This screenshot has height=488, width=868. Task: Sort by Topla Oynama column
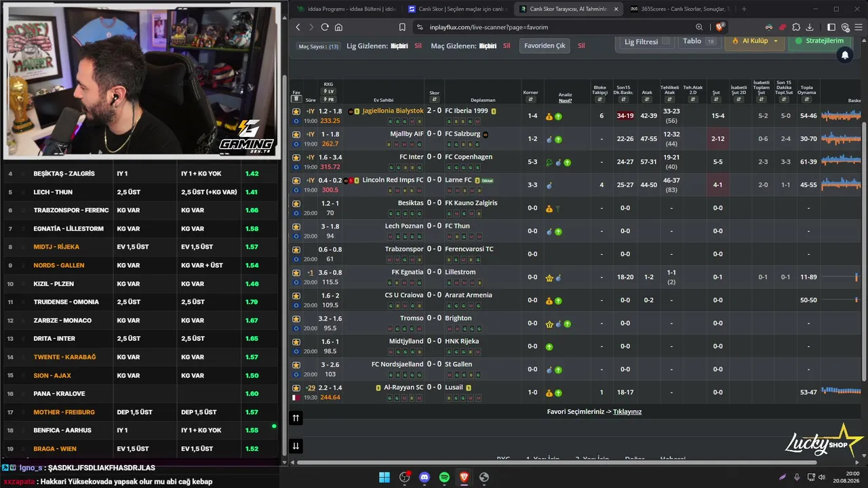(x=807, y=100)
